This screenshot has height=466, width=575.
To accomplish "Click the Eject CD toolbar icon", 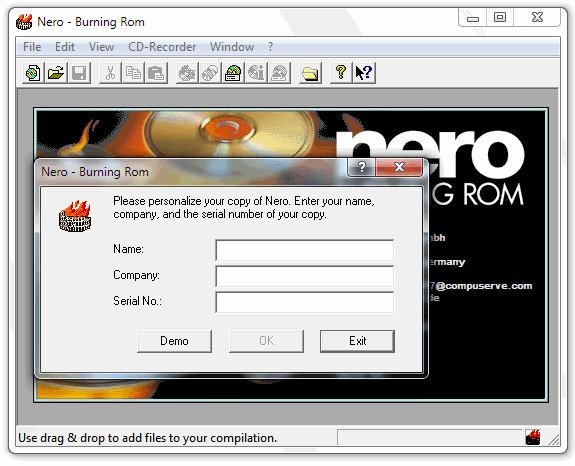I will coord(279,73).
